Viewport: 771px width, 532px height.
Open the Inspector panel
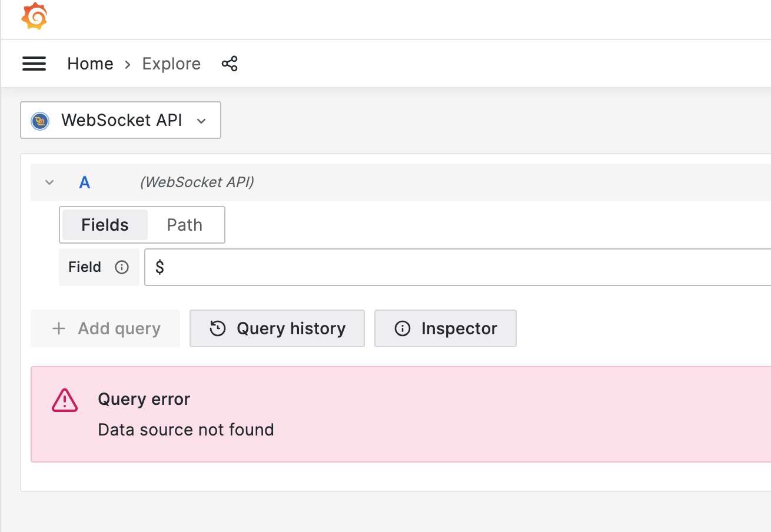click(445, 328)
